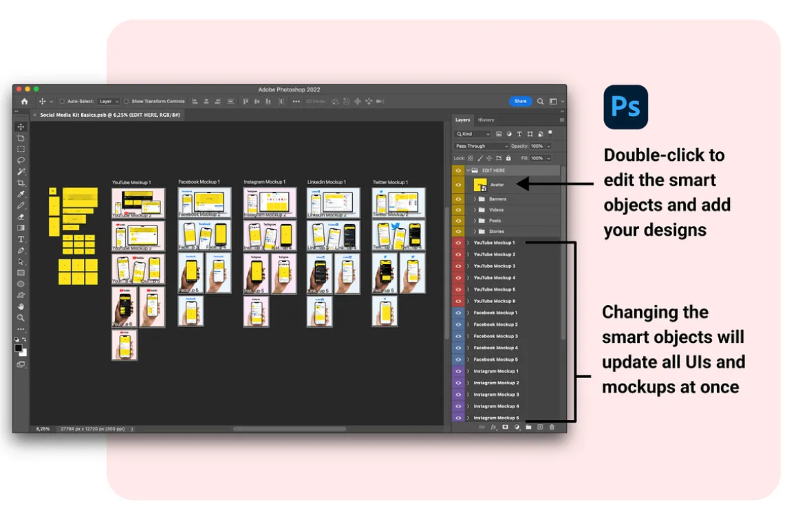
Task: Open the Search icon next to Share
Action: click(540, 101)
